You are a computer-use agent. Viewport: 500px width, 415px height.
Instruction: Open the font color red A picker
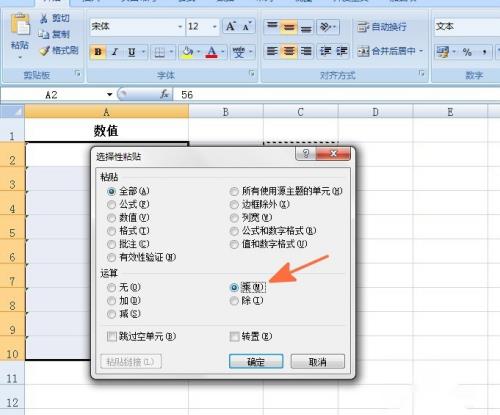pyautogui.click(x=212, y=52)
